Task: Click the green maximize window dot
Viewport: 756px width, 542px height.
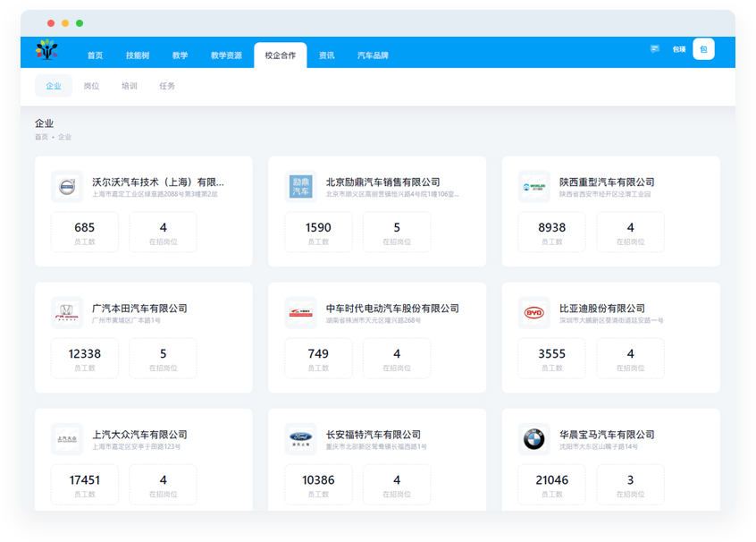Action: tap(80, 23)
